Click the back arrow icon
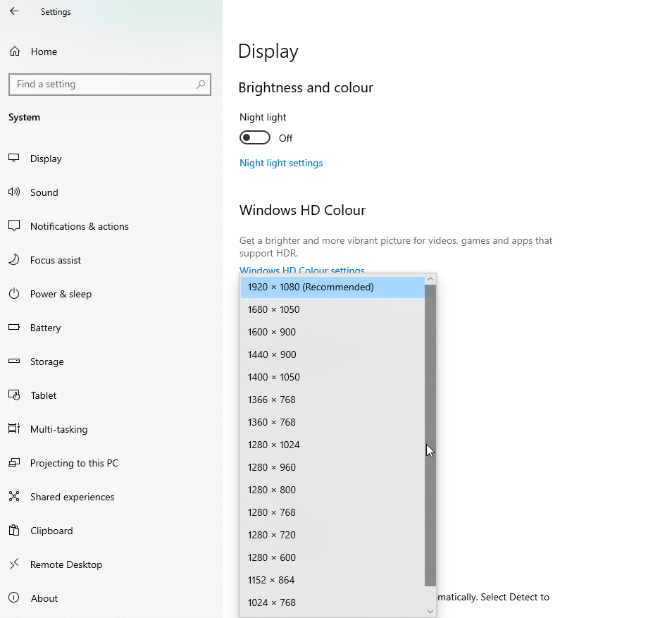 click(14, 11)
